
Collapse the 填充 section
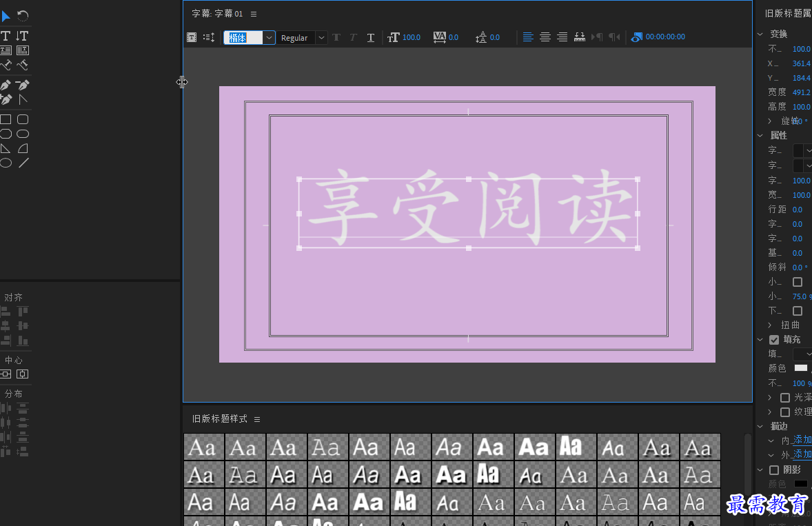click(x=760, y=340)
